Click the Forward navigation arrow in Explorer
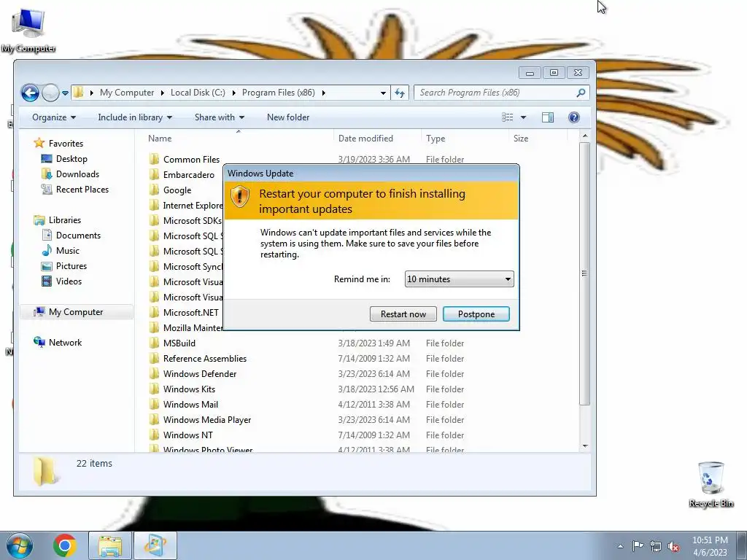This screenshot has height=560, width=747. click(50, 93)
